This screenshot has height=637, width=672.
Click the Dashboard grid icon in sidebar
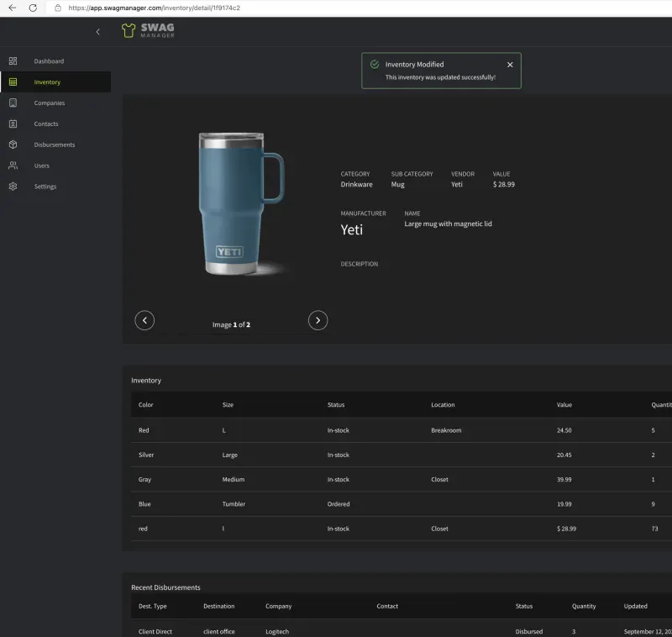(x=13, y=61)
